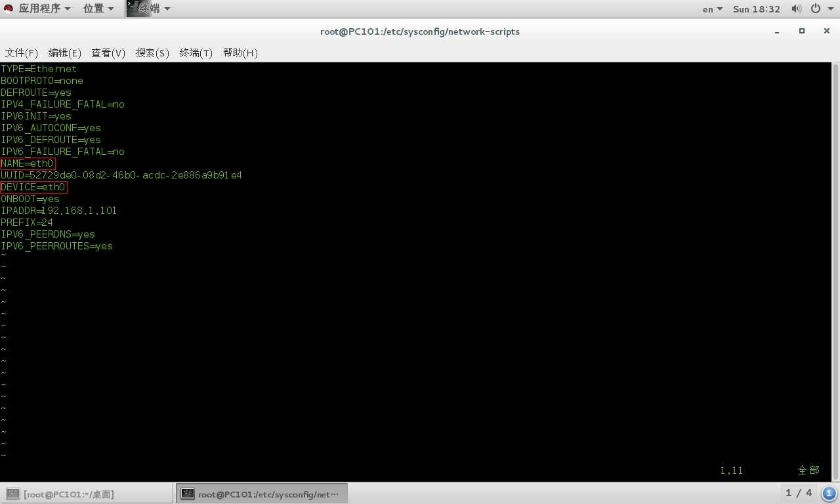Click the UUID=52729de0 line
Screen dimensions: 840x504
click(121, 175)
